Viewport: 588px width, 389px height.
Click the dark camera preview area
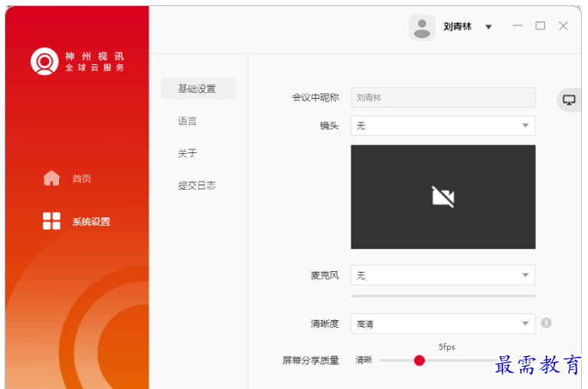(x=443, y=197)
